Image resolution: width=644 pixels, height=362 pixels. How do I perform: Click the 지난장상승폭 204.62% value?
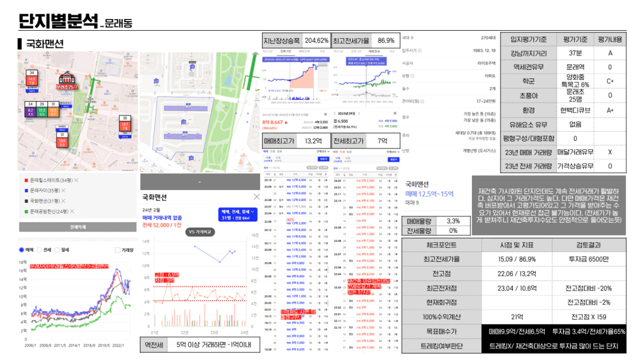coord(317,41)
